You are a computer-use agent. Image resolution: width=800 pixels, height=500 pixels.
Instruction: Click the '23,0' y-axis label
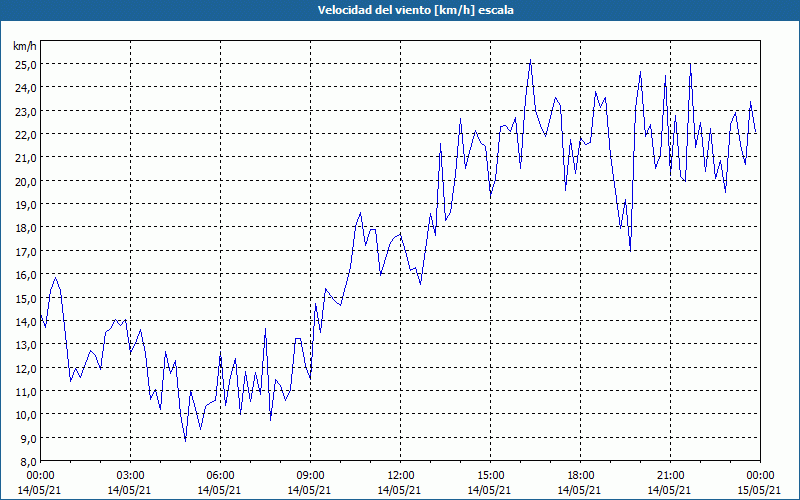(27, 111)
